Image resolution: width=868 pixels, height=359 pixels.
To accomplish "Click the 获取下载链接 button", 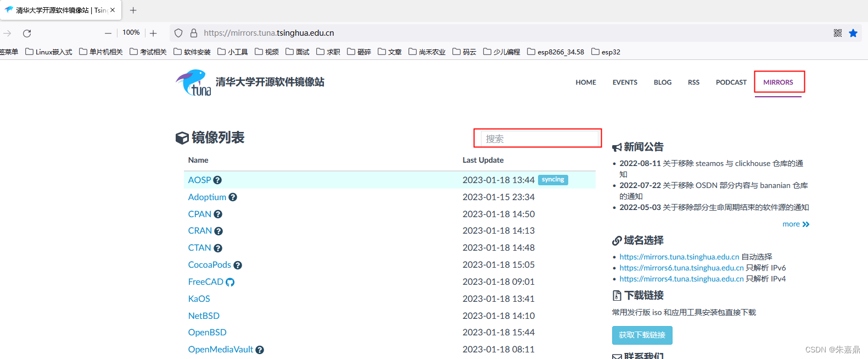I will point(642,335).
